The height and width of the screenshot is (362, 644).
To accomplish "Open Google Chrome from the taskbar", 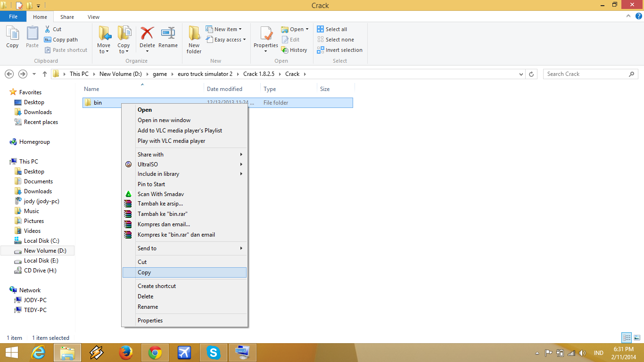I will pyautogui.click(x=155, y=353).
